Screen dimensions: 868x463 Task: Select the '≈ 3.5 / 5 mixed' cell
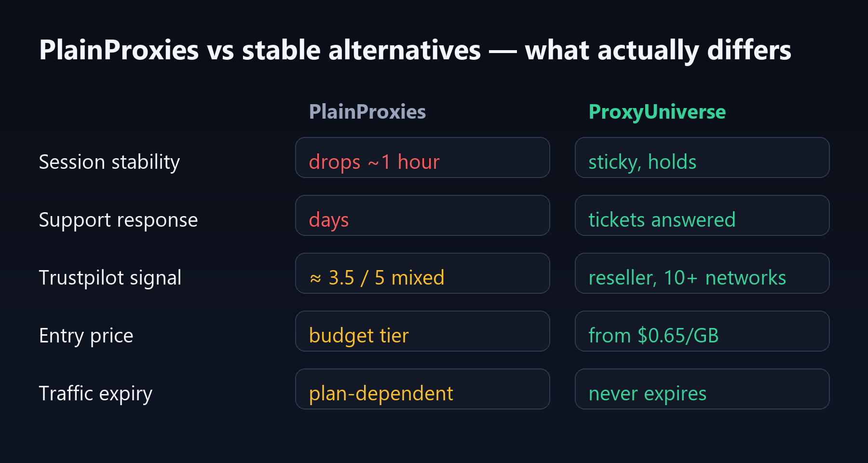[422, 273]
